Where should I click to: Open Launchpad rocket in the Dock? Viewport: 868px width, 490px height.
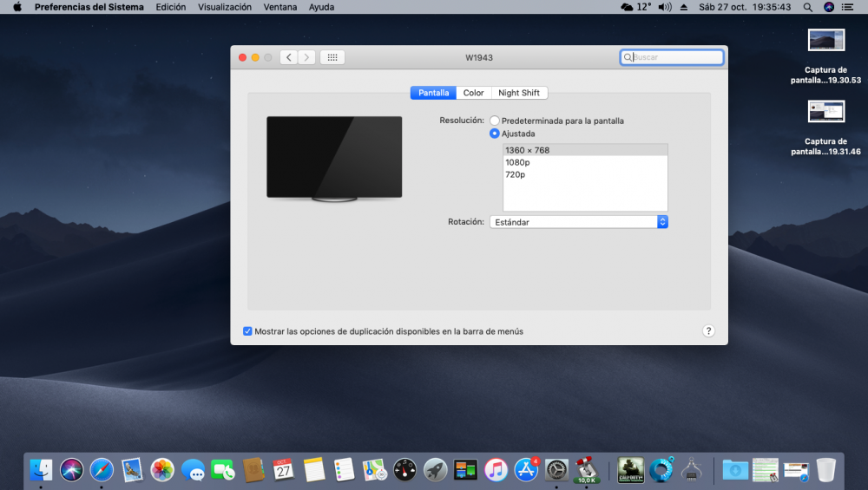435,470
